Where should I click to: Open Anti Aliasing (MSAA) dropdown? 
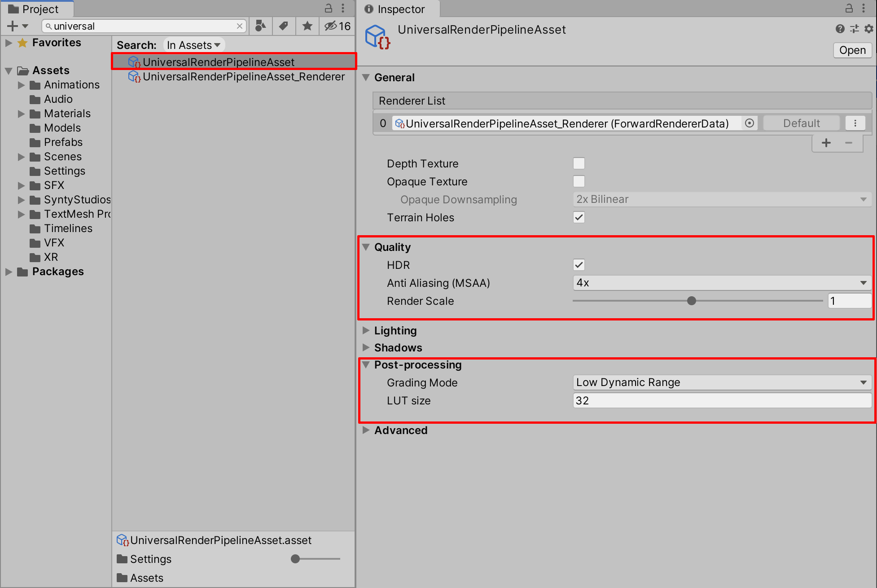721,283
